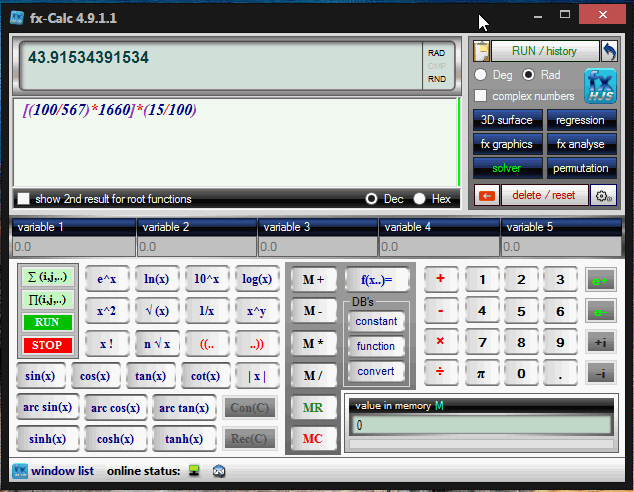Viewport: 634px width, 492px height.
Task: Click the absolute value |x| key
Action: pyautogui.click(x=257, y=376)
